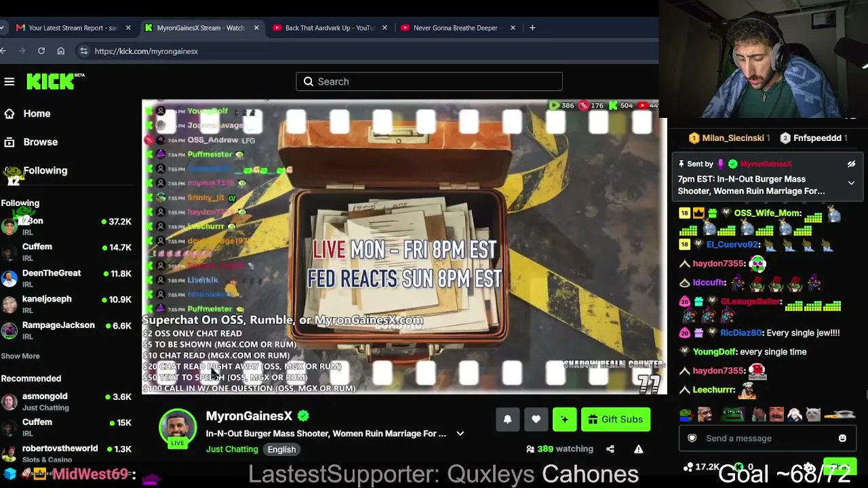Open MyronGainesX channel avatar

(x=178, y=426)
